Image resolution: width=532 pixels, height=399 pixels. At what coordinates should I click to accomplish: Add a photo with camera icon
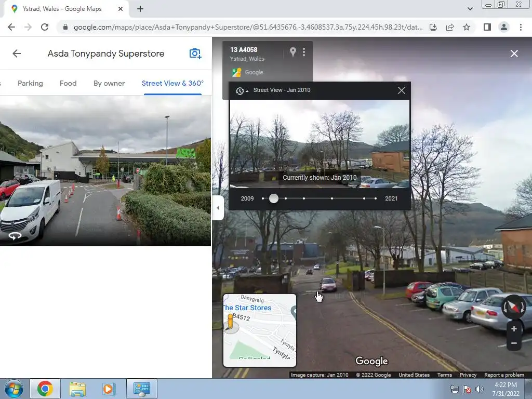195,54
